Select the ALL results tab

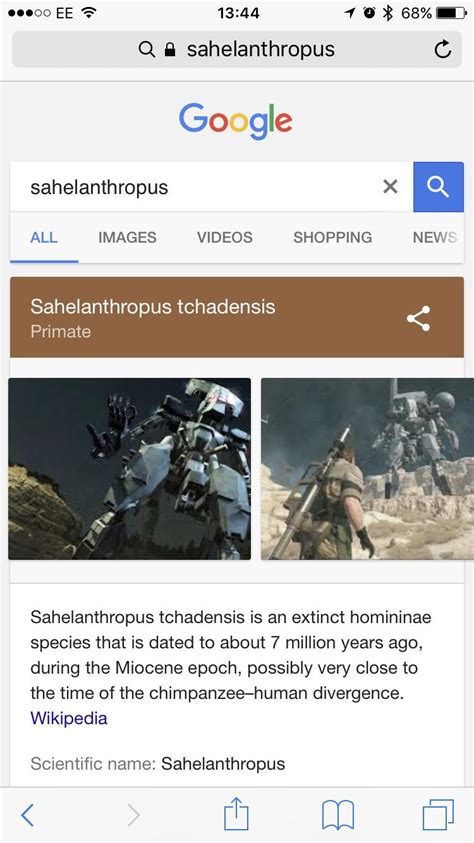tap(44, 237)
